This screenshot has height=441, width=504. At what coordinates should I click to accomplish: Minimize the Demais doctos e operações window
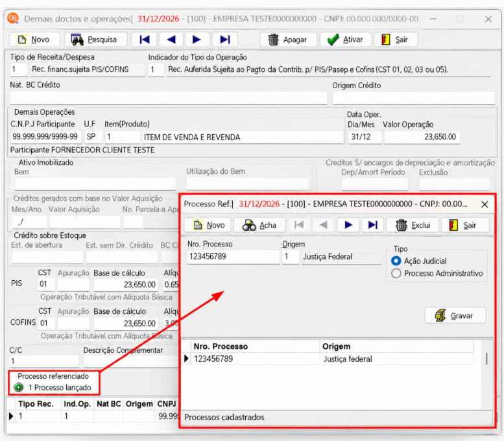click(433, 19)
